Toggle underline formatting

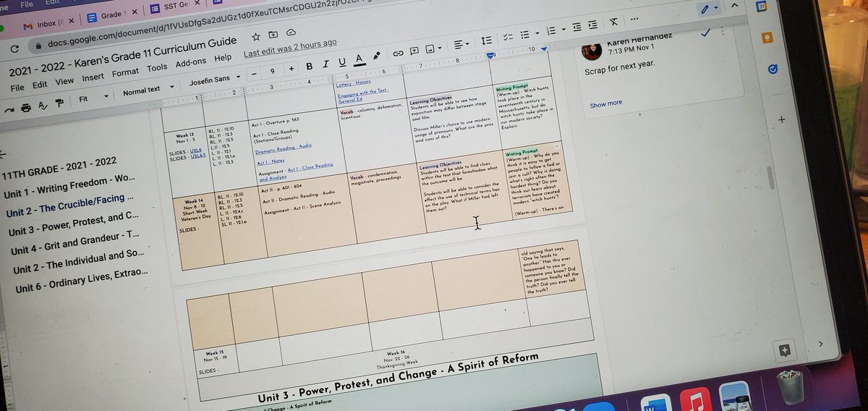pyautogui.click(x=342, y=62)
